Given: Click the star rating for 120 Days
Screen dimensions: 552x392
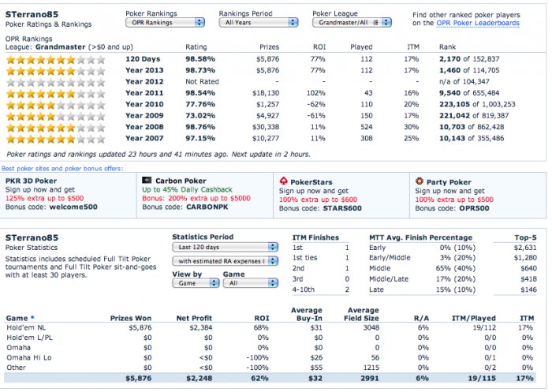Looking at the screenshot, I should tap(56, 59).
